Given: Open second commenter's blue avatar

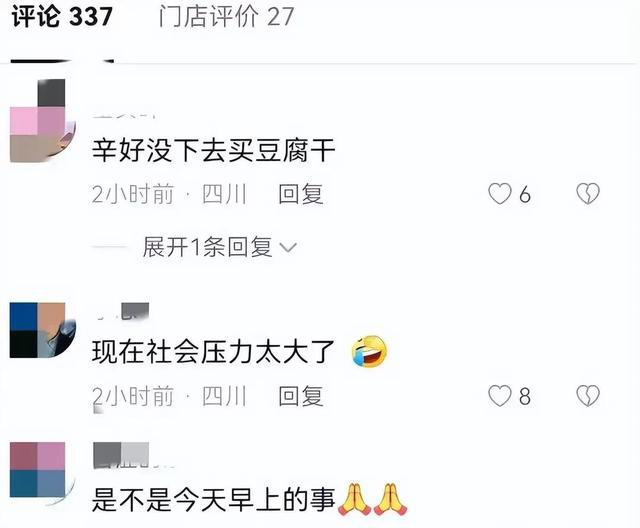Looking at the screenshot, I should [42, 330].
